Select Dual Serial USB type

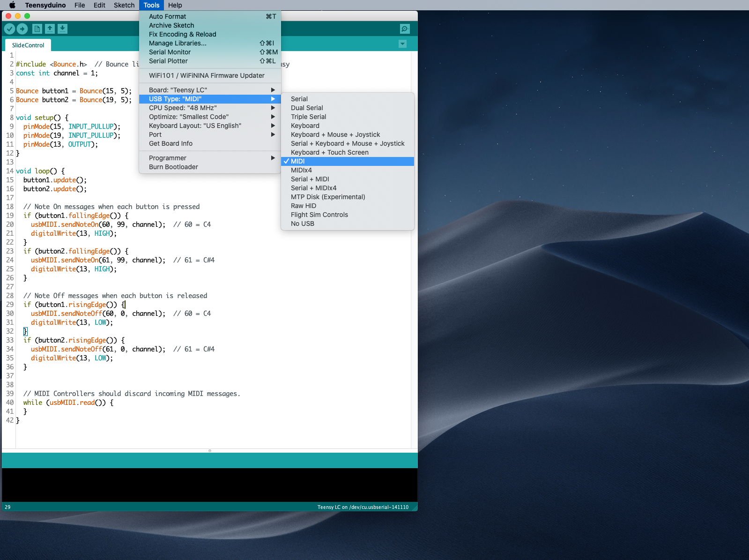click(348, 108)
